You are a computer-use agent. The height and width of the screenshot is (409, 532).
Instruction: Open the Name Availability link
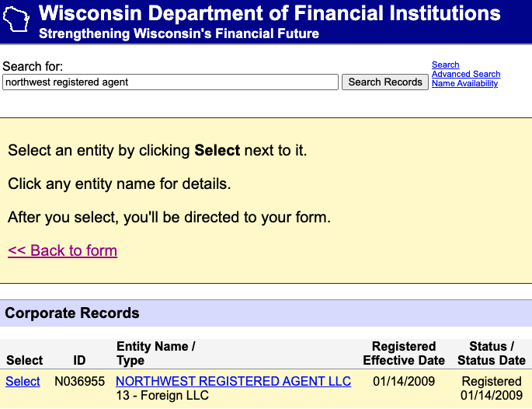tap(464, 84)
